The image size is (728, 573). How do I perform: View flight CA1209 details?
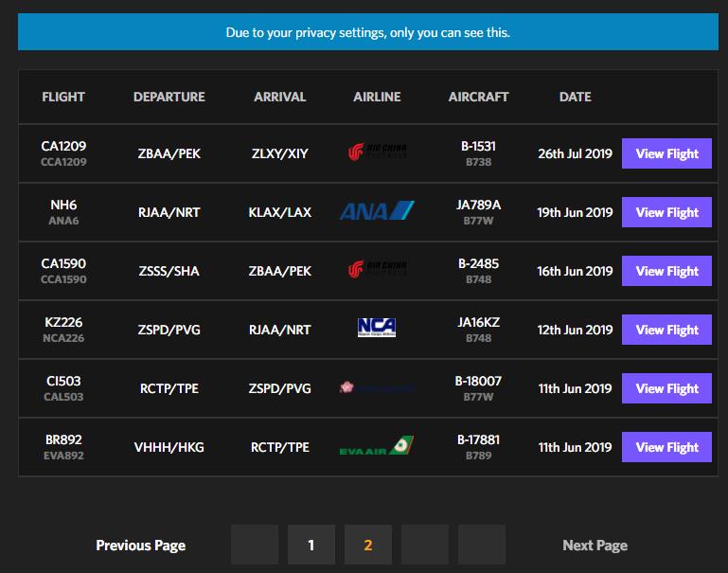(666, 153)
